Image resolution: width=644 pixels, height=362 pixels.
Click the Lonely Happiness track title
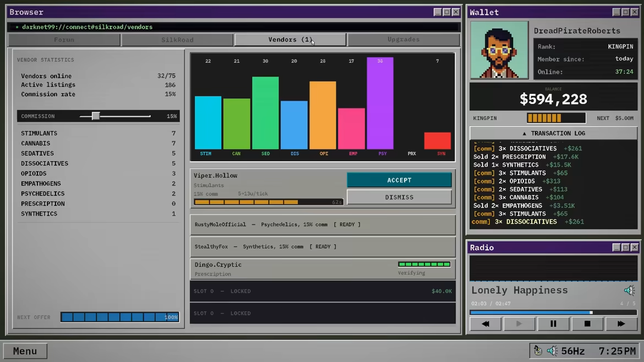pyautogui.click(x=520, y=290)
